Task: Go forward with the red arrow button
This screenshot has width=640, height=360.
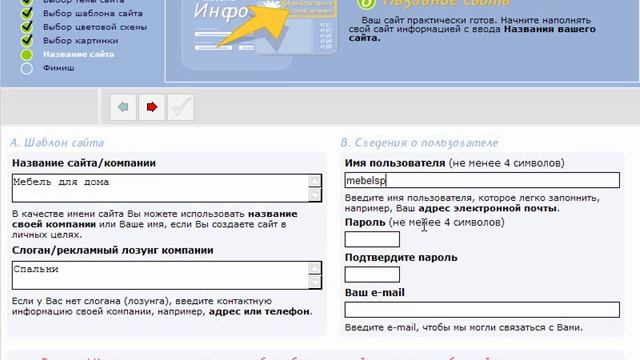Action: (x=152, y=107)
